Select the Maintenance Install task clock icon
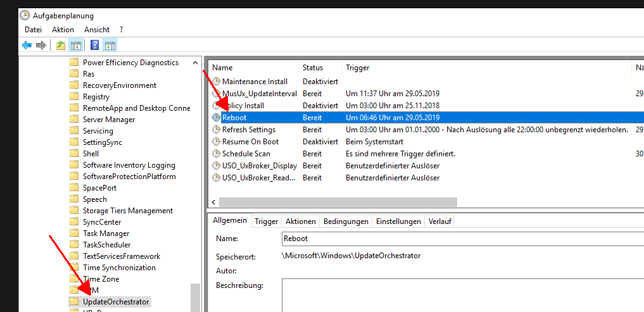Image resolution: width=644 pixels, height=312 pixels. [x=217, y=82]
